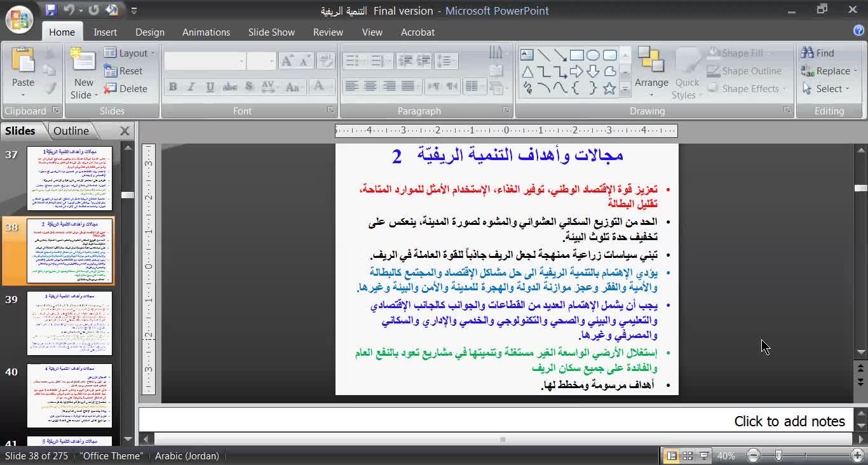Insert a New Slide
Image resolution: width=868 pixels, height=465 pixels.
click(83, 73)
